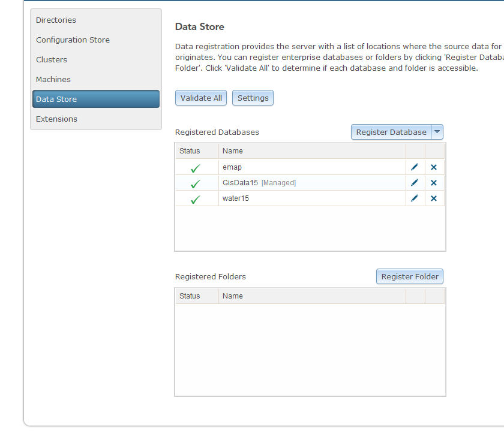Select the GisData15 database row name

240,183
